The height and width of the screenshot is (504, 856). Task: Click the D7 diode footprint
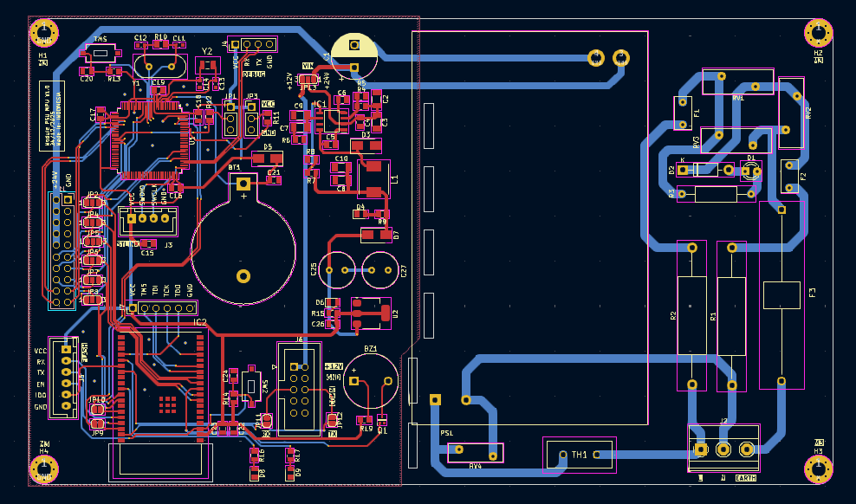pyautogui.click(x=377, y=235)
